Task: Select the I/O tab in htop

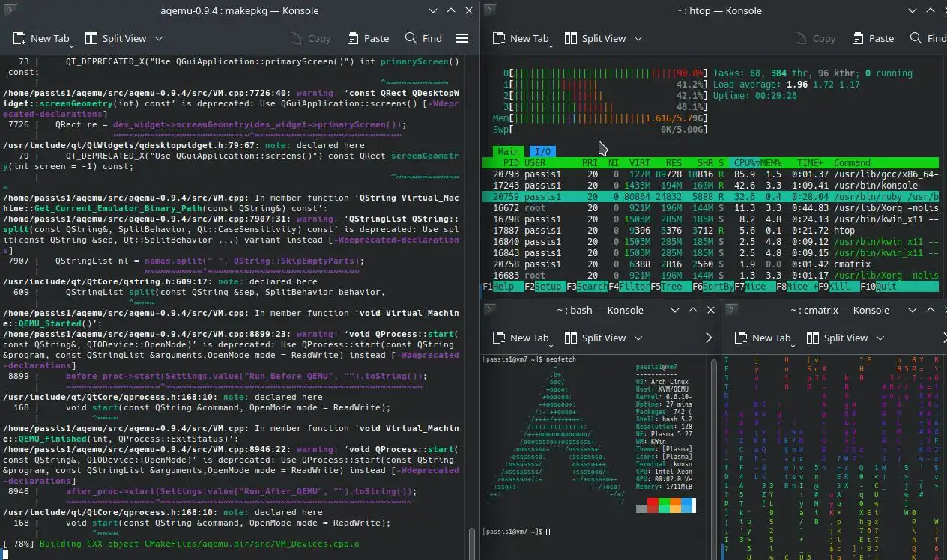Action: [x=542, y=152]
